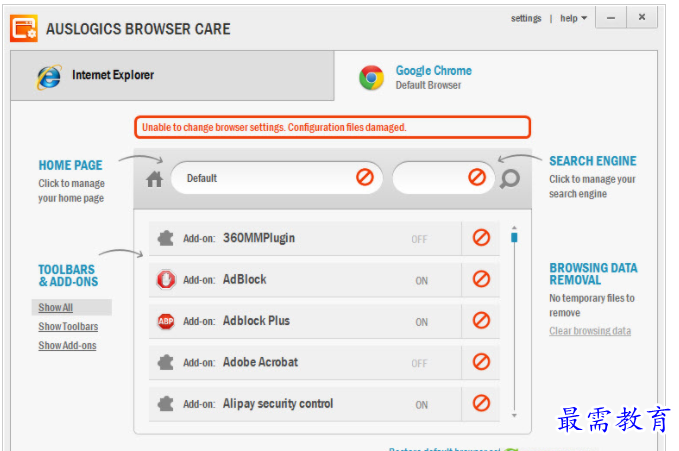Select the Adblock Plus add-on name
The width and height of the screenshot is (679, 451).
click(x=256, y=321)
